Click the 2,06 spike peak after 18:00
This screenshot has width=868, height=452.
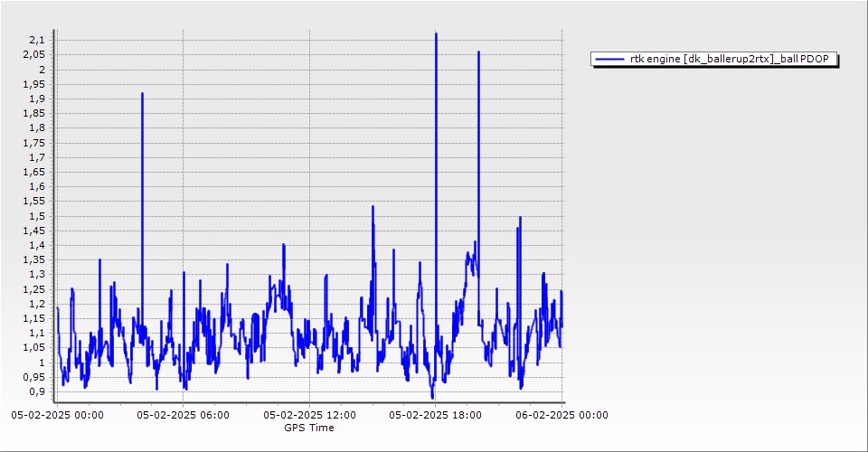tap(478, 52)
